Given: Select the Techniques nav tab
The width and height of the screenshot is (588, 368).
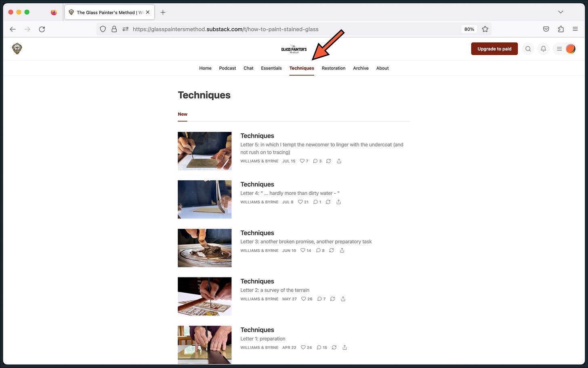Looking at the screenshot, I should point(302,68).
